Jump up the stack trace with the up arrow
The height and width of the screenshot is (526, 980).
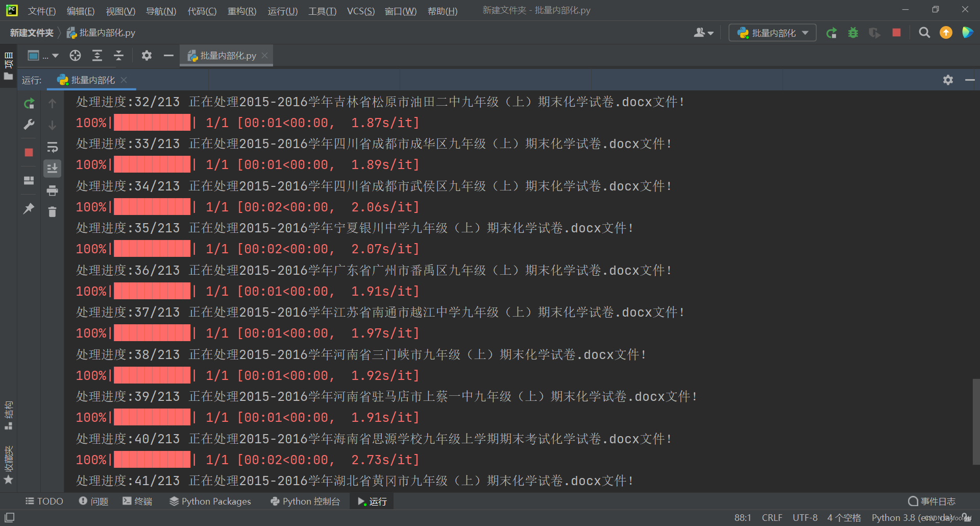tap(52, 104)
